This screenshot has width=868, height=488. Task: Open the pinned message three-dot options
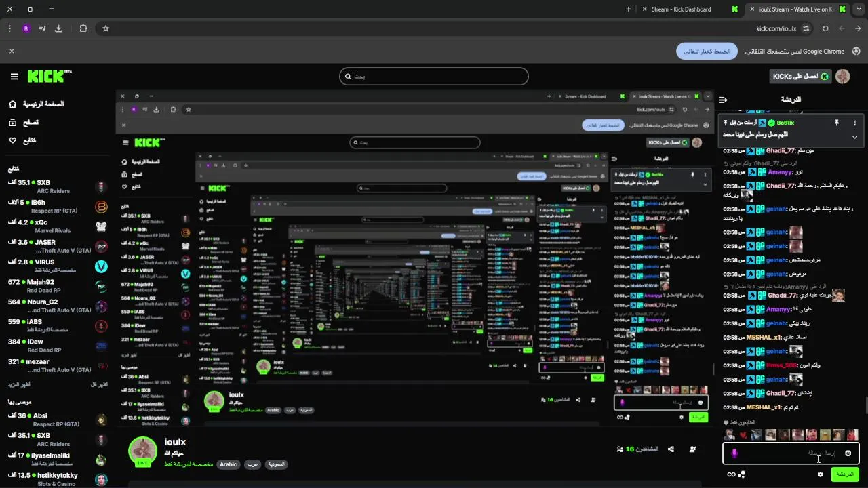click(854, 123)
